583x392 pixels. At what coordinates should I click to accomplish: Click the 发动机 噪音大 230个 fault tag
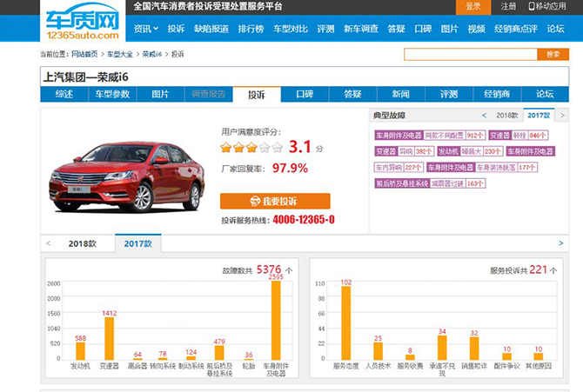[x=470, y=151]
